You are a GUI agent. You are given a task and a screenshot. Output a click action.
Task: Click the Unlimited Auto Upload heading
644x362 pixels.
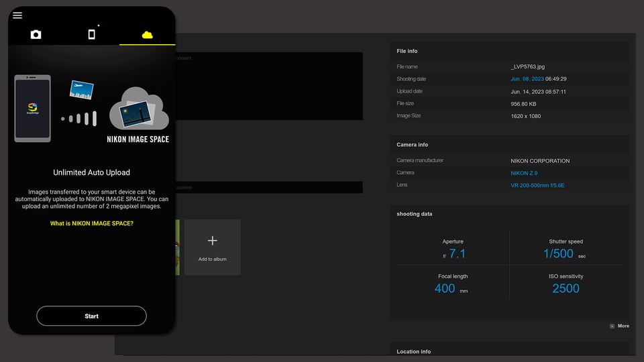coord(92,172)
